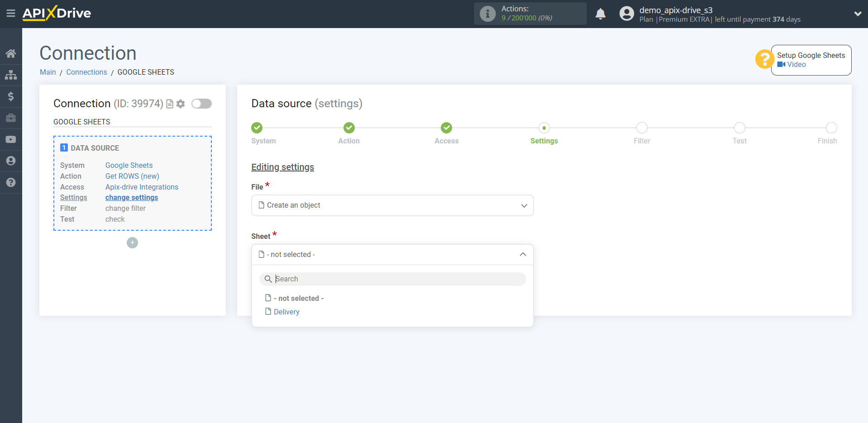This screenshot has width=868, height=423.
Task: Click the check test text
Action: coord(115,219)
